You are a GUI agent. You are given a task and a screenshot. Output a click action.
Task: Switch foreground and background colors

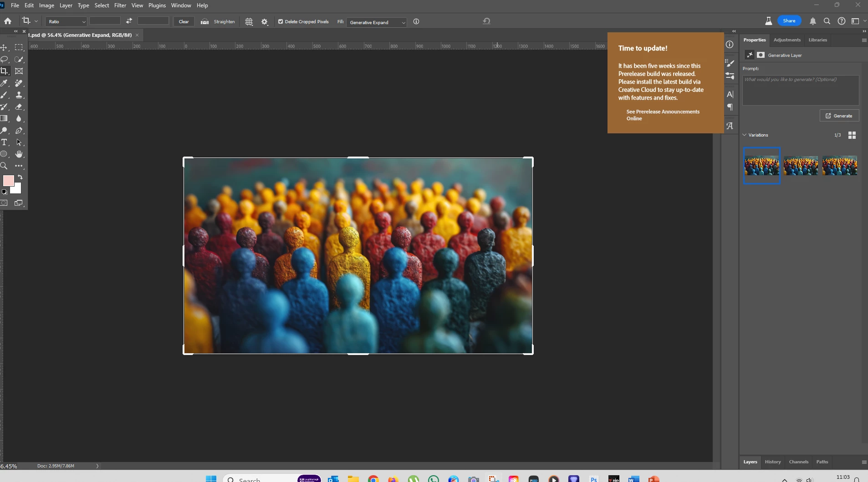pyautogui.click(x=20, y=177)
